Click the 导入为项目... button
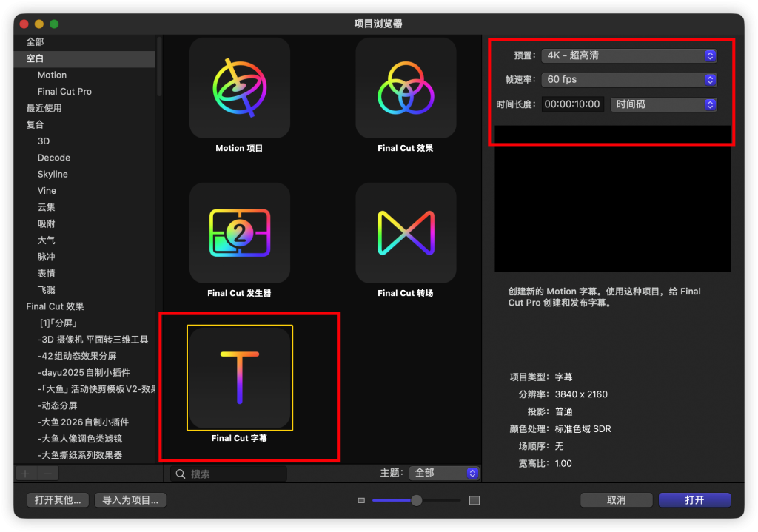Image resolution: width=758 pixels, height=532 pixels. click(x=130, y=500)
